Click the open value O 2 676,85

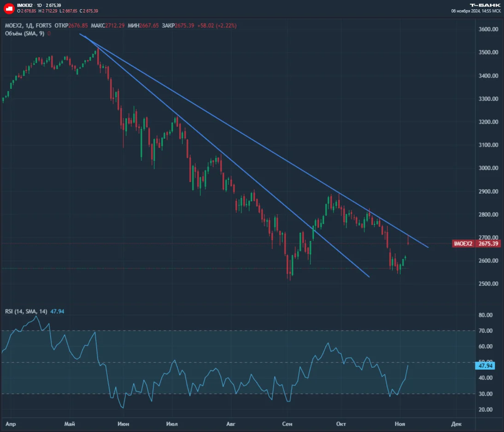pyautogui.click(x=27, y=11)
